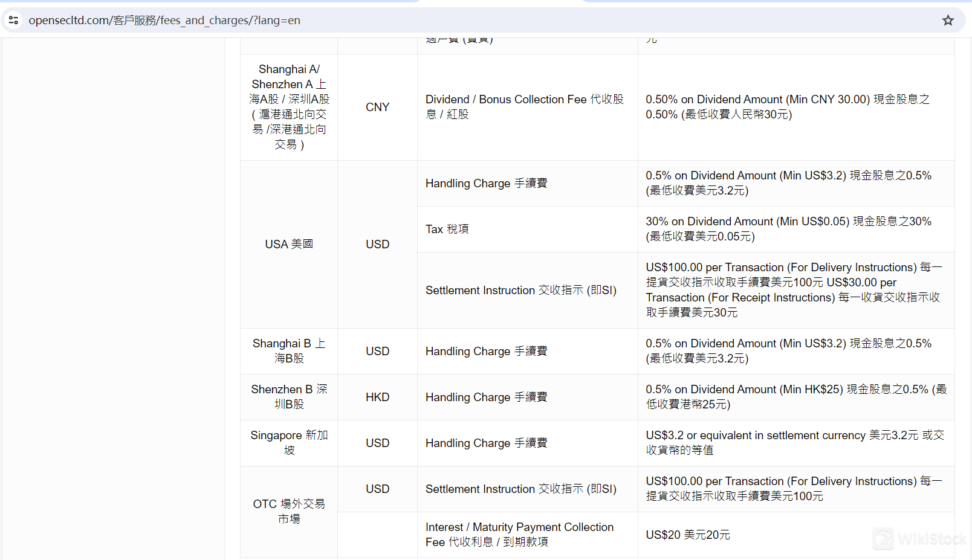Click the Singapore 新加坡 row header
The height and width of the screenshot is (560, 972).
[x=288, y=442]
